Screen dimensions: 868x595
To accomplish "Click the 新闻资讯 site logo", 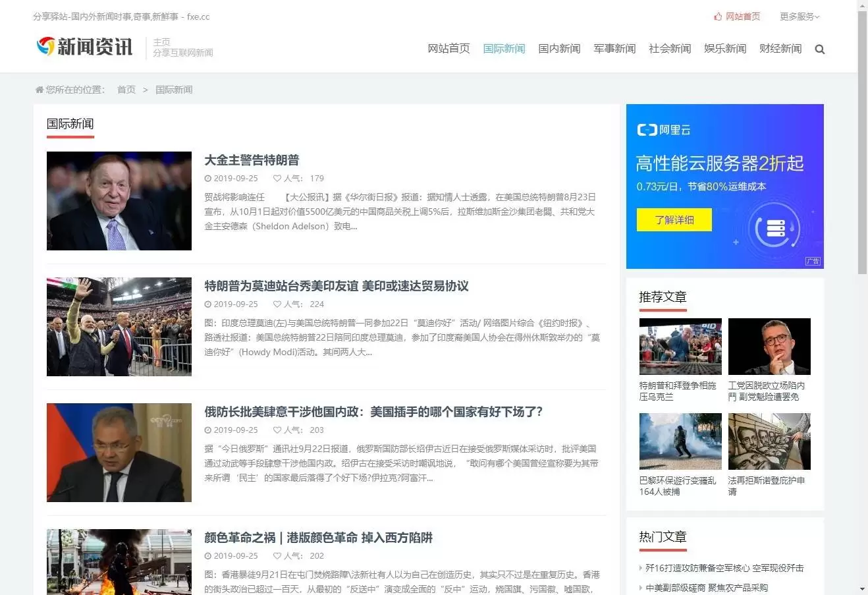I will (x=85, y=47).
